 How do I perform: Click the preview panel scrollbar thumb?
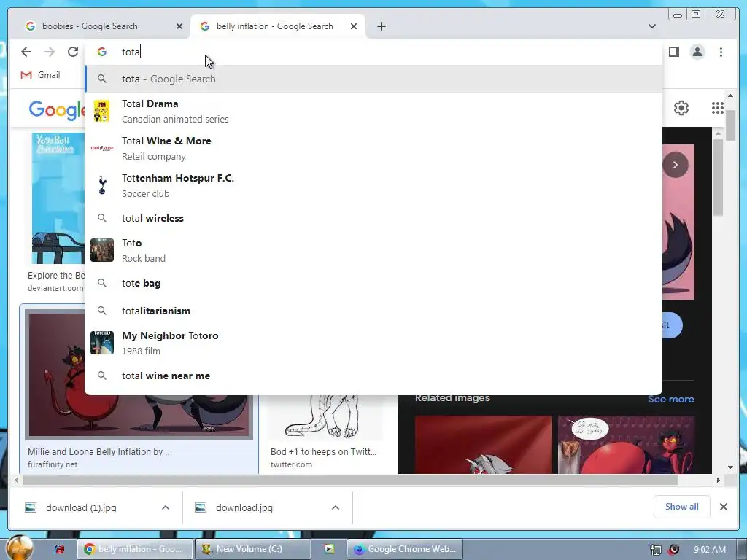718,178
